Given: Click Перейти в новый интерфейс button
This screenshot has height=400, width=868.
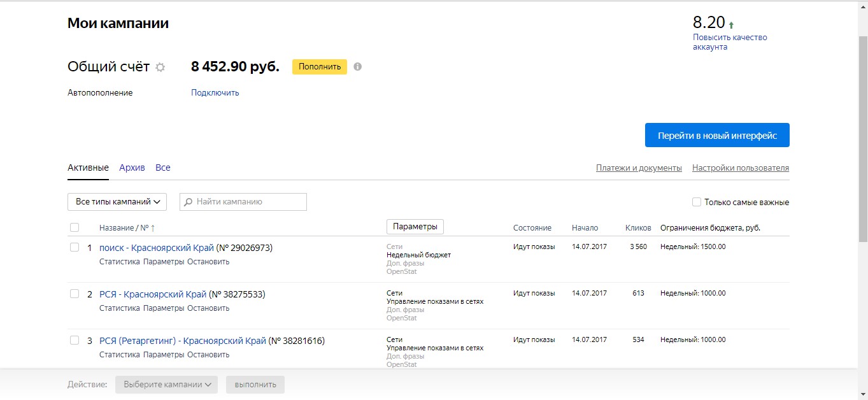Looking at the screenshot, I should pos(717,135).
